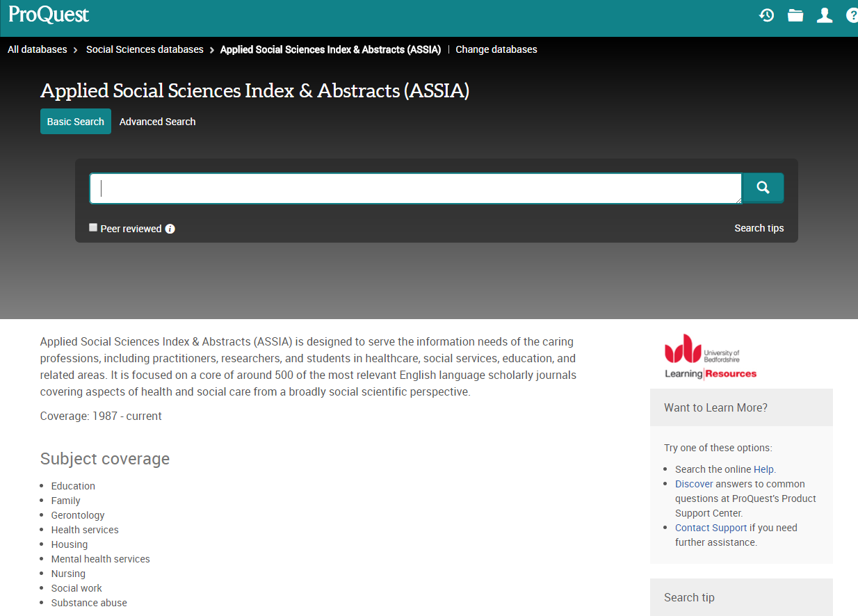The width and height of the screenshot is (858, 616).
Task: Open the recent searches history icon
Action: [x=766, y=15]
